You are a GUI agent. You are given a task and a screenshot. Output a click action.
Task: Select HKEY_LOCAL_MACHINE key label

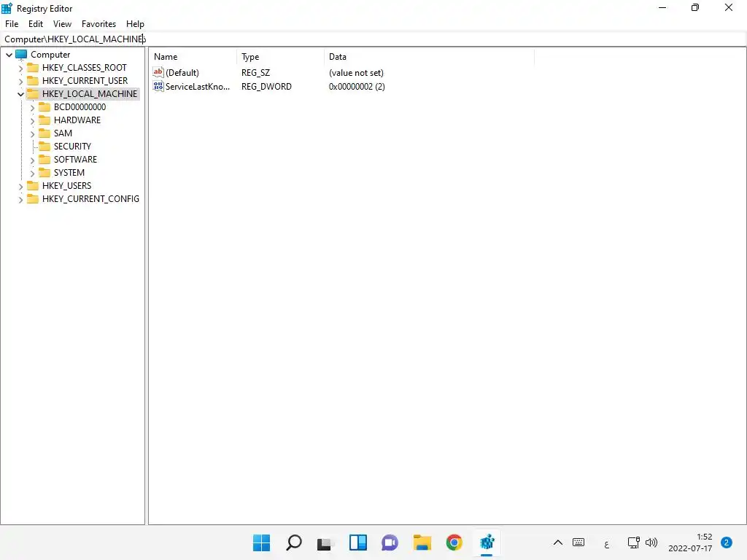[x=90, y=94]
